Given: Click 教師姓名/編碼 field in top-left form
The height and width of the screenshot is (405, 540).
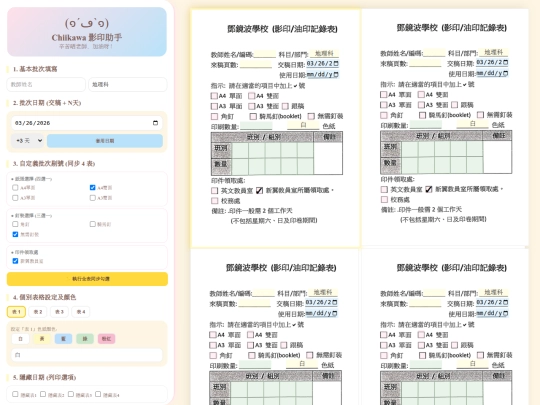Looking at the screenshot, I should pos(264,54).
